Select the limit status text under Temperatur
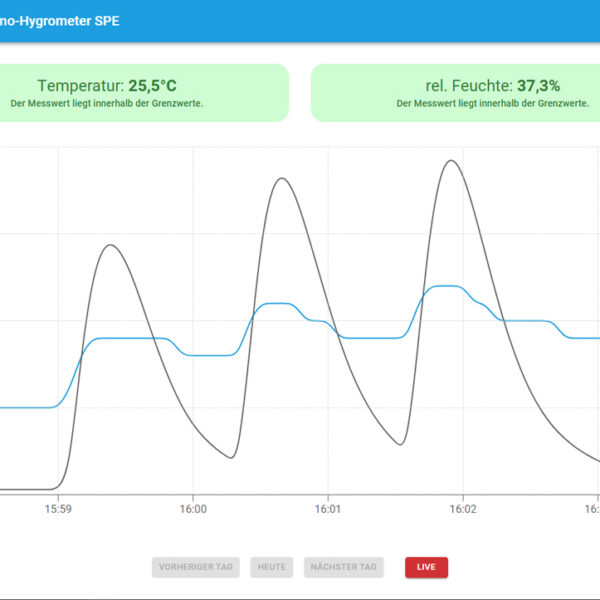The width and height of the screenshot is (600, 600). pos(107,103)
